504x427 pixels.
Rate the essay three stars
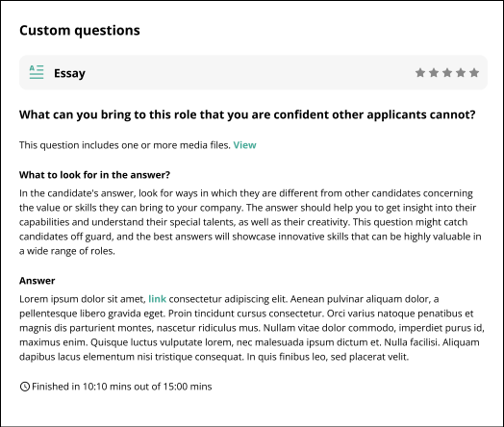(x=447, y=73)
